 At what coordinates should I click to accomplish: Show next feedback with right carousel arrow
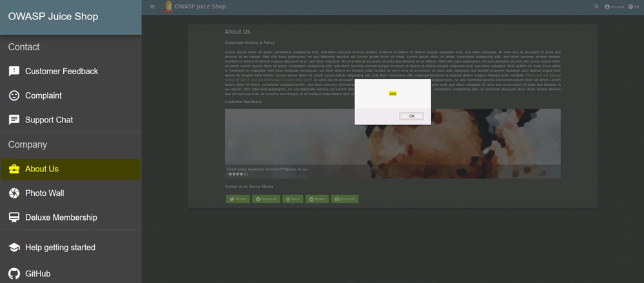click(x=555, y=144)
